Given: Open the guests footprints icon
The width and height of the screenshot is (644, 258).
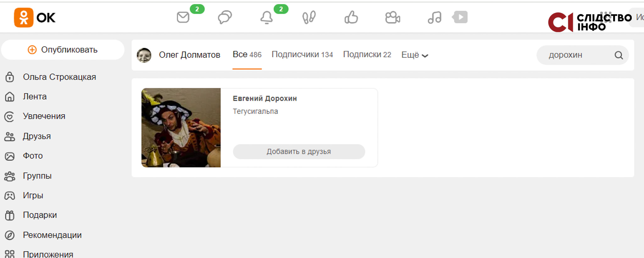Looking at the screenshot, I should tap(309, 17).
